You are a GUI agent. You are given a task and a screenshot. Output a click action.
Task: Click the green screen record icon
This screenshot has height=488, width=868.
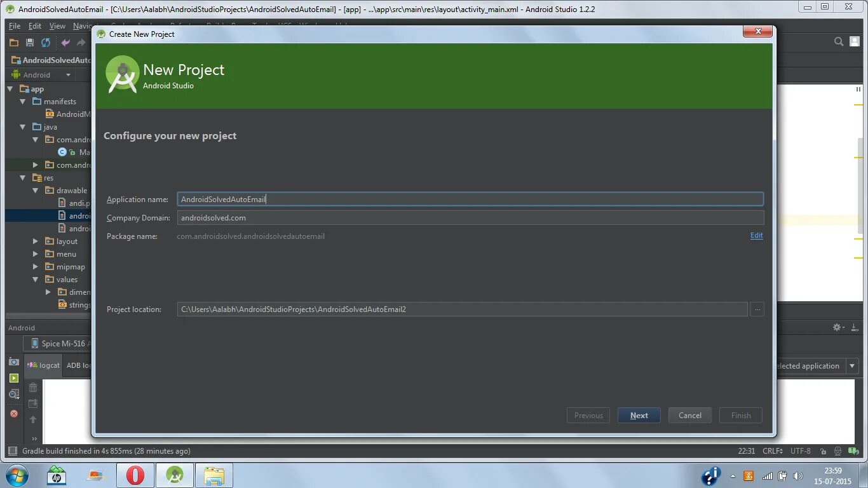coord(14,378)
